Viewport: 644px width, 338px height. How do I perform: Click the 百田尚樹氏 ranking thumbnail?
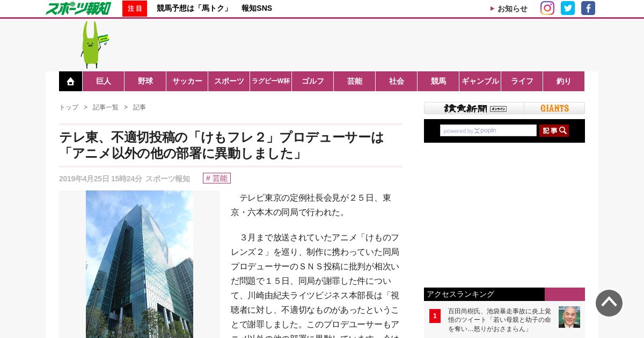click(x=569, y=317)
